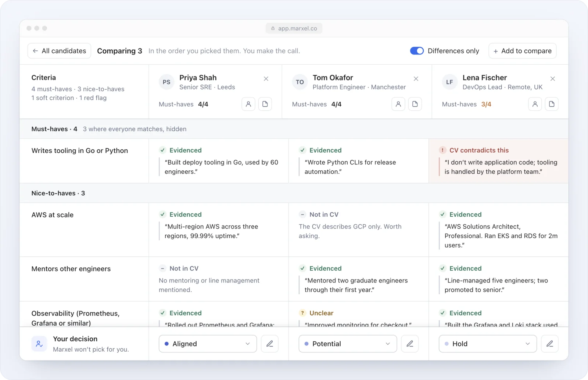The image size is (588, 380).
Task: Click the TO avatar for Tom Okafor
Action: click(x=300, y=82)
